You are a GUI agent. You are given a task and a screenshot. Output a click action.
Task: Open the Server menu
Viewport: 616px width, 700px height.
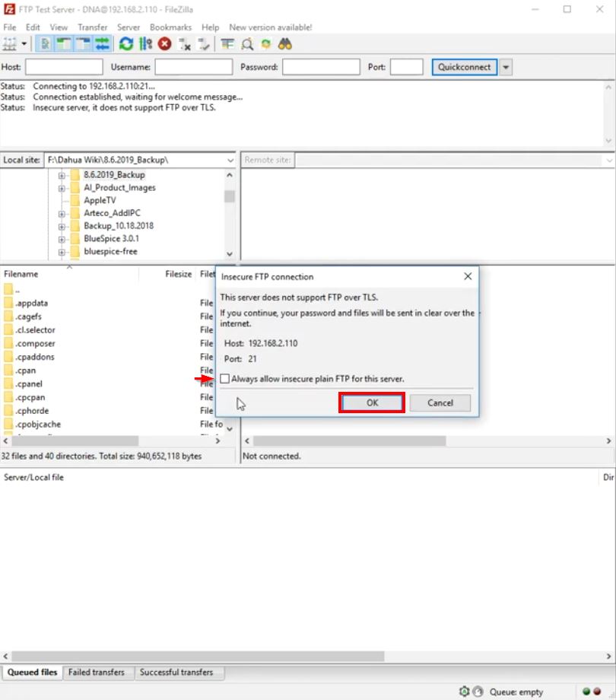pos(129,27)
